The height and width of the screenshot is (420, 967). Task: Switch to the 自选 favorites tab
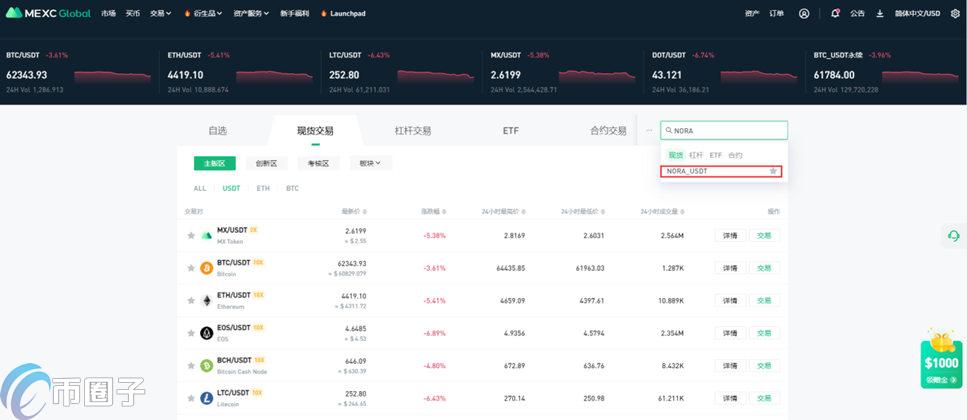pos(218,131)
